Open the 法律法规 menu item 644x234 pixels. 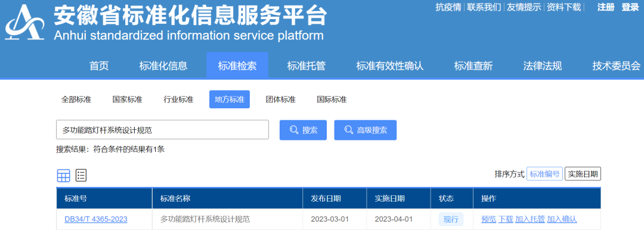[542, 65]
